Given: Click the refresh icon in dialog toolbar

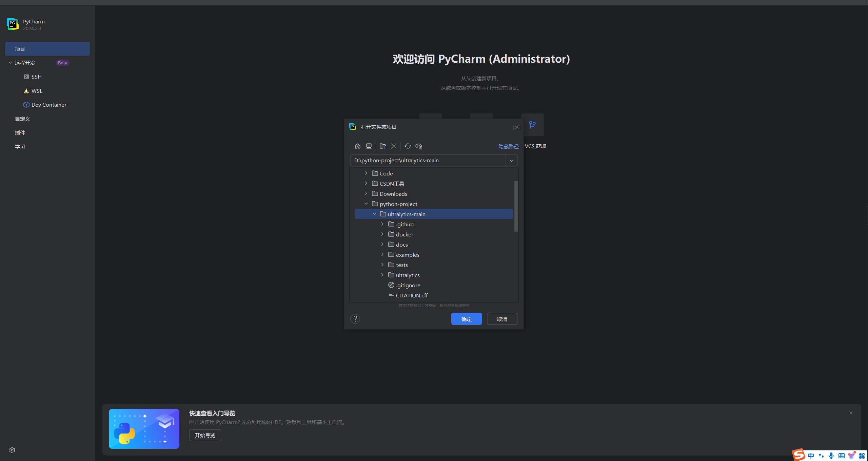Looking at the screenshot, I should (408, 146).
